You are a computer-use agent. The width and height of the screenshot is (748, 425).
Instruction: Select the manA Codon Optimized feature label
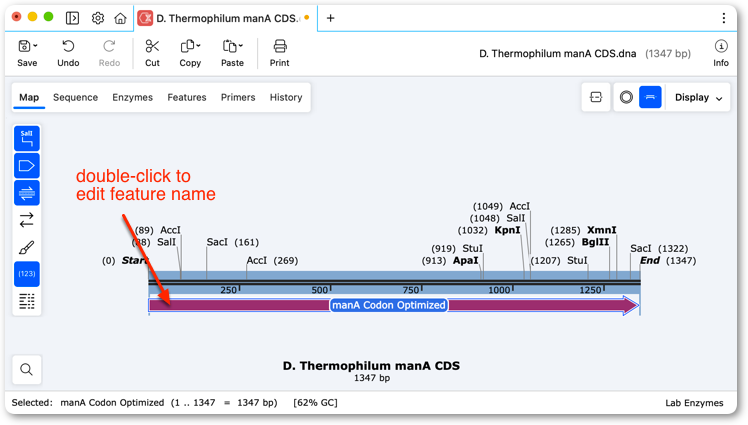[389, 305]
